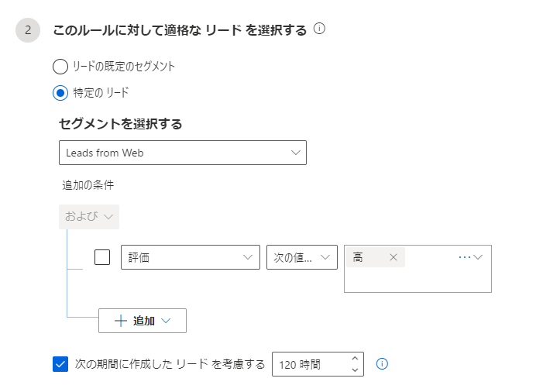
Task: Click info icon next to section heading
Action: (x=319, y=29)
